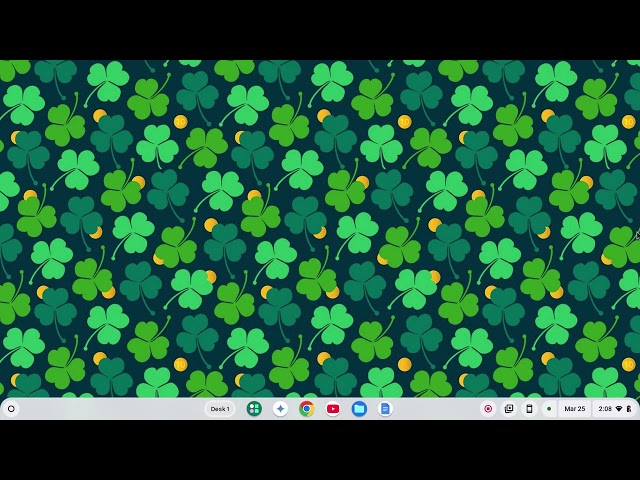Click the battery status icon
The width and height of the screenshot is (640, 480).
pos(629,409)
